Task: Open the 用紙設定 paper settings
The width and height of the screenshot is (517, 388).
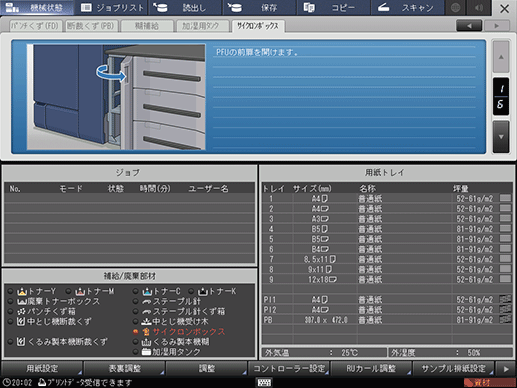Action: 42,368
